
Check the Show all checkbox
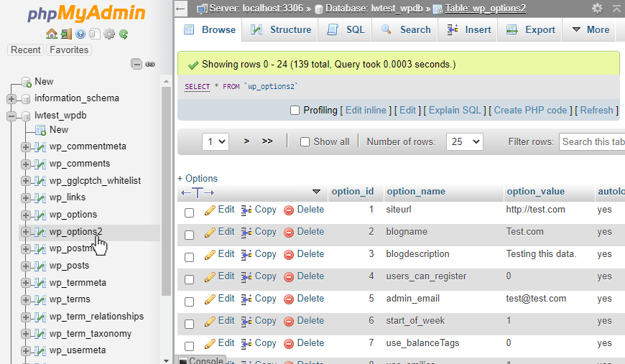pyautogui.click(x=305, y=141)
